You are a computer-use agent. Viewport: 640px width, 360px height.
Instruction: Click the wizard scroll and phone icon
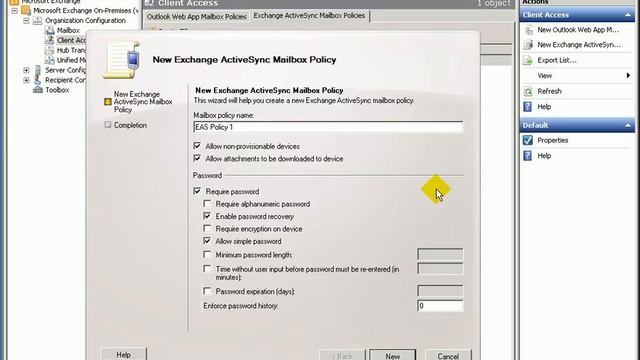[122, 60]
